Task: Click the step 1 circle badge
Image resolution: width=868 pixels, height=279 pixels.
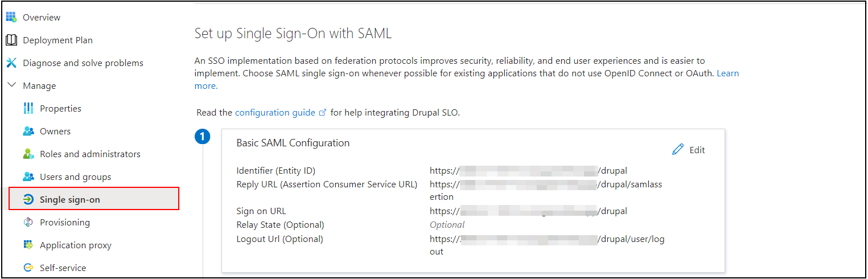Action: point(203,137)
